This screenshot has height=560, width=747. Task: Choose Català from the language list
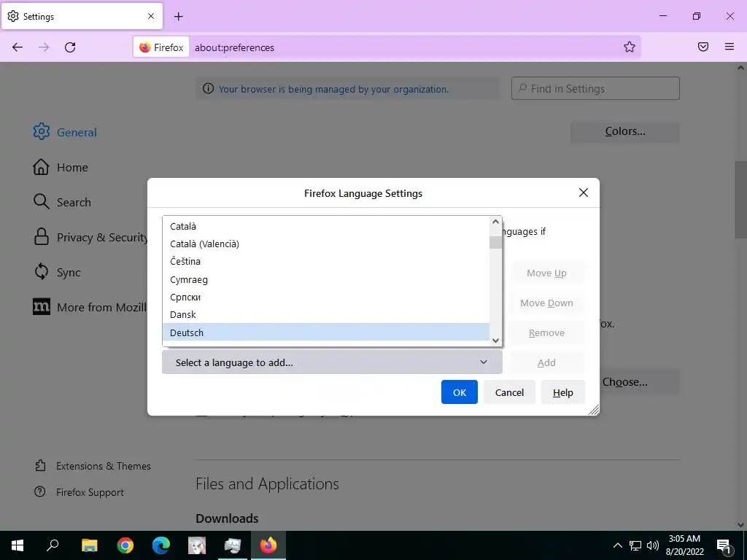coord(326,226)
